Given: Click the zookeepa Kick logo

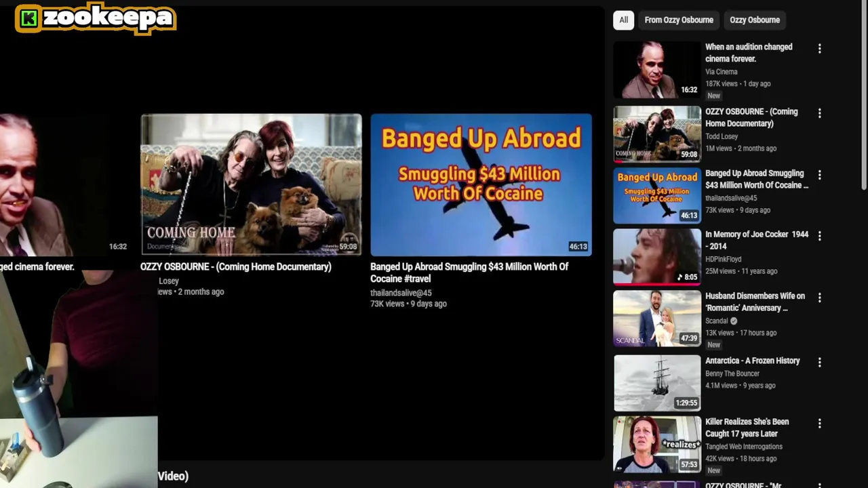Looking at the screenshot, I should 96,18.
